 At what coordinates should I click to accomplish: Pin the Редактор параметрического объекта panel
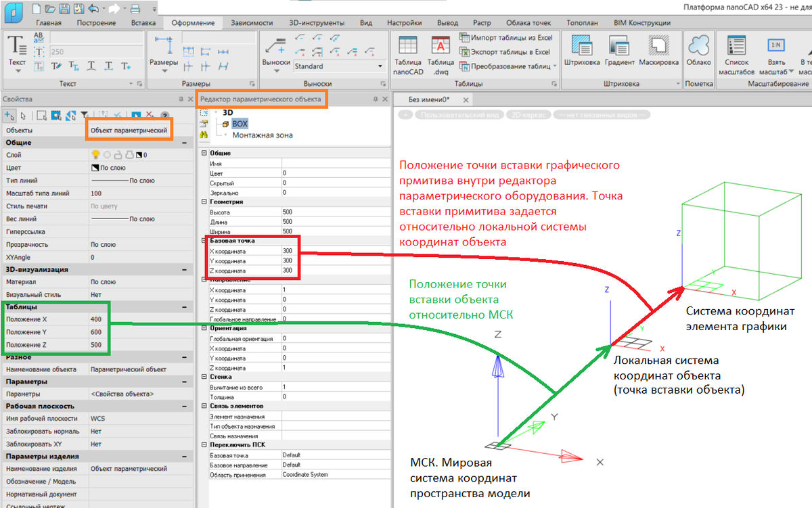pyautogui.click(x=376, y=99)
